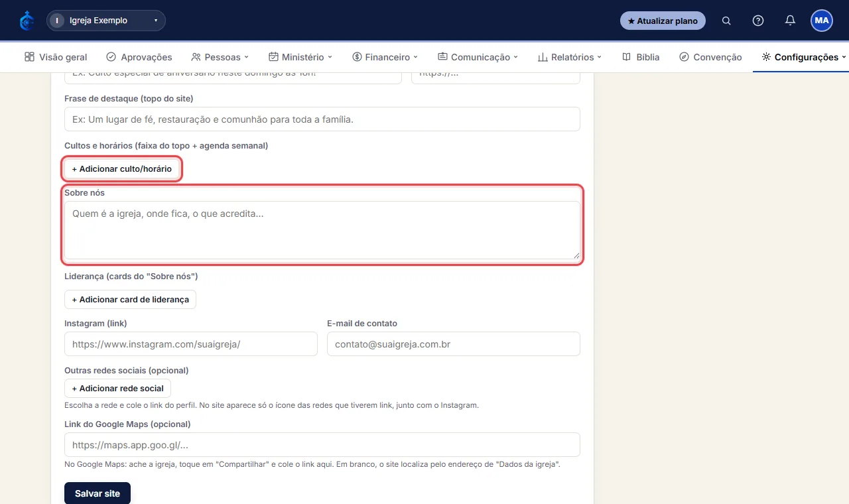The image size is (849, 504).
Task: Expand the Relatórios menu
Action: pyautogui.click(x=570, y=57)
